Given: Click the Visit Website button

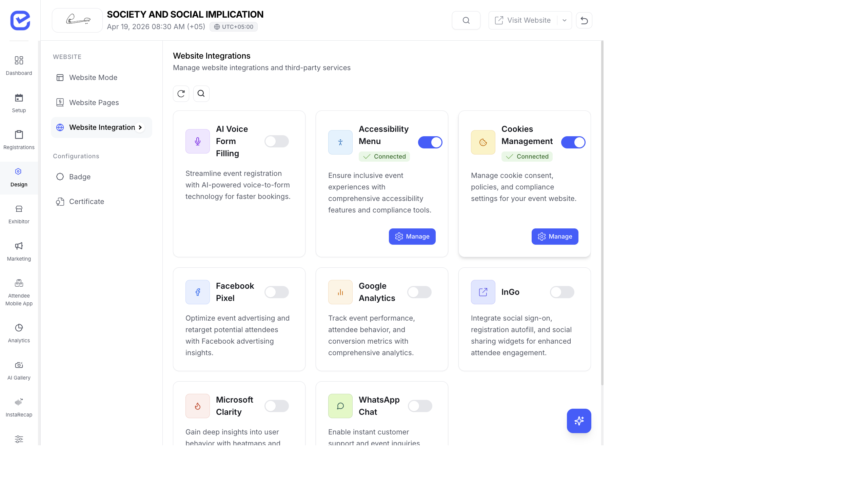Looking at the screenshot, I should point(523,20).
